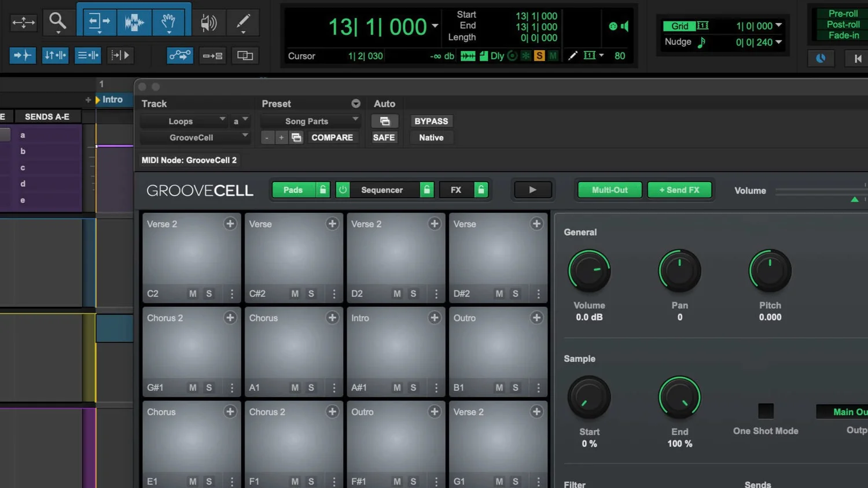Open the Loops track dropdown
This screenshot has width=868, height=488.
pyautogui.click(x=184, y=121)
